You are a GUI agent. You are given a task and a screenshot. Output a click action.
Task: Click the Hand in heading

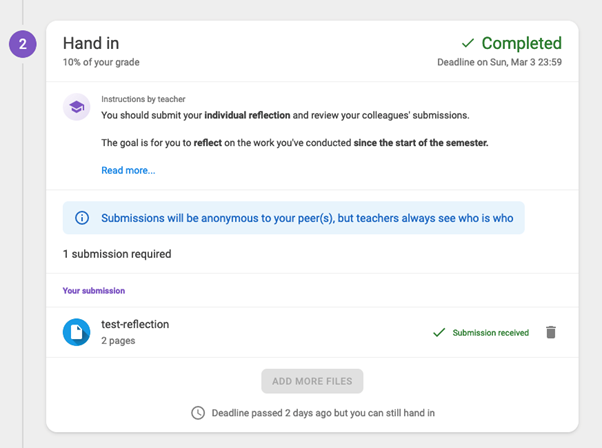pos(91,43)
